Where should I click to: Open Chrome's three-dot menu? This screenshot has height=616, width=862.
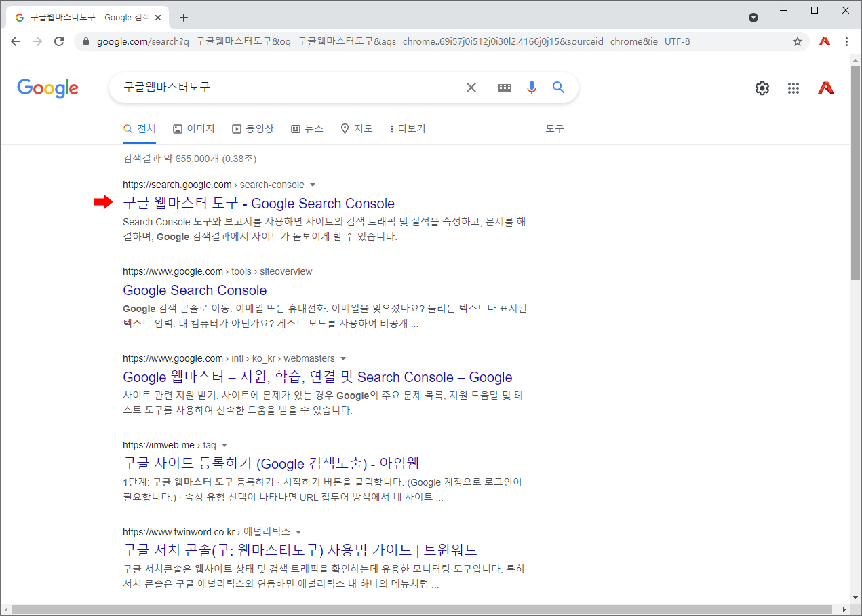pos(846,41)
